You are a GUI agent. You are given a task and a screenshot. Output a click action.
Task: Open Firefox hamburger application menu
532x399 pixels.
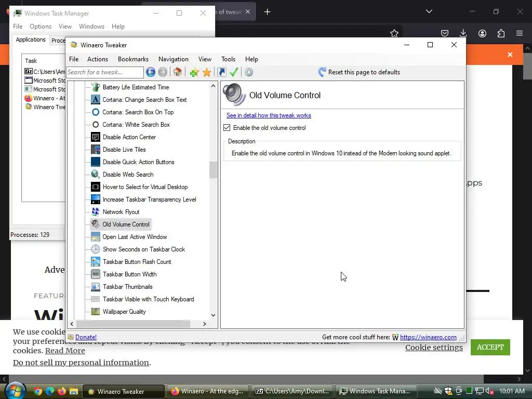520,33
